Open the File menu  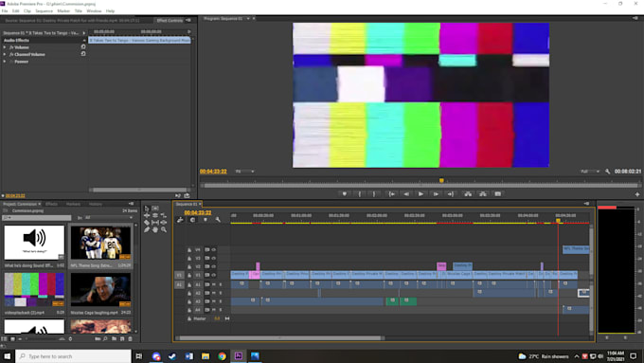(5, 11)
